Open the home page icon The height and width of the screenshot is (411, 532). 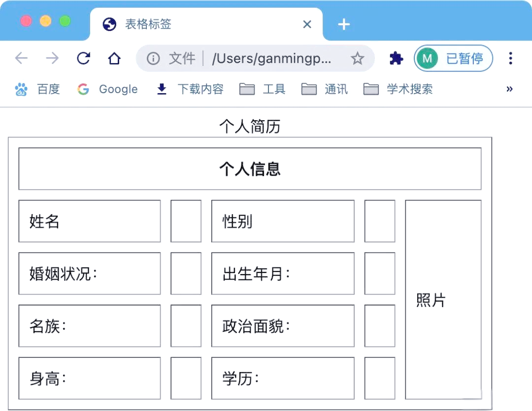tap(114, 58)
